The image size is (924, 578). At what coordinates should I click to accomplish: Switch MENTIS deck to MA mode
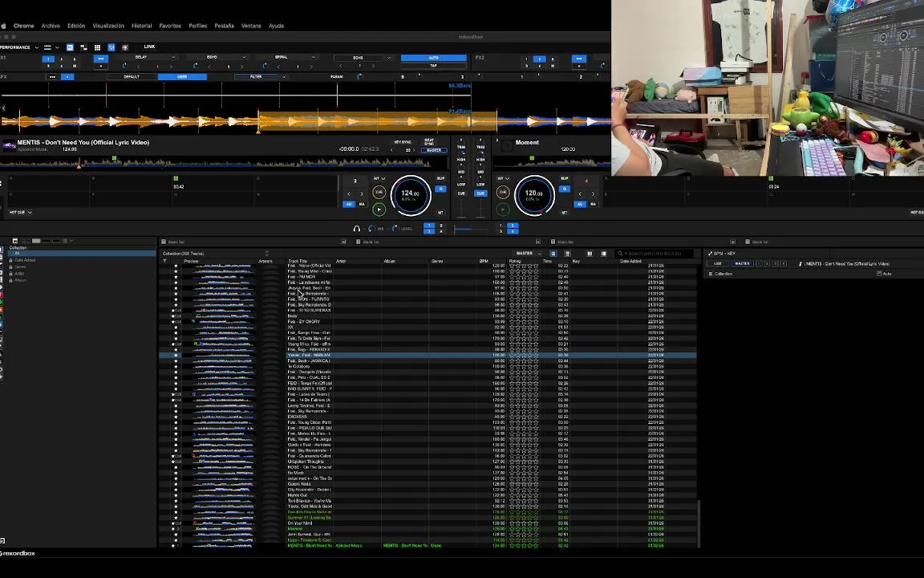pyautogui.click(x=362, y=204)
